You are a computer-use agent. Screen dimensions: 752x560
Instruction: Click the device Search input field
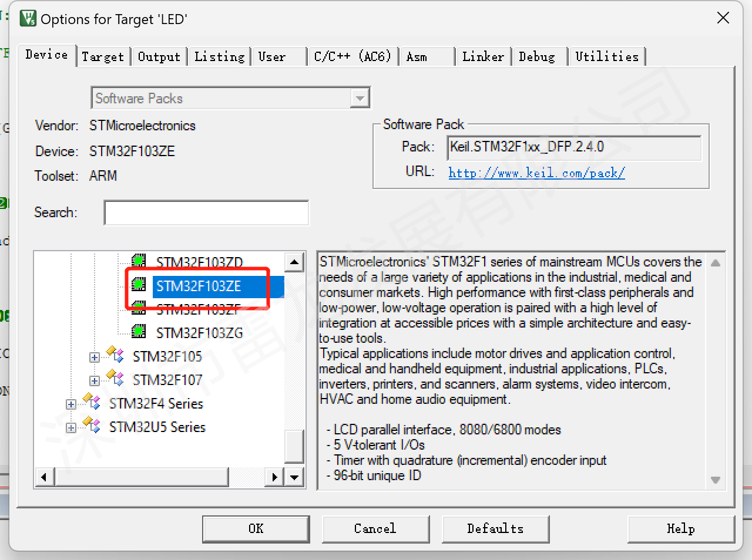point(206,212)
